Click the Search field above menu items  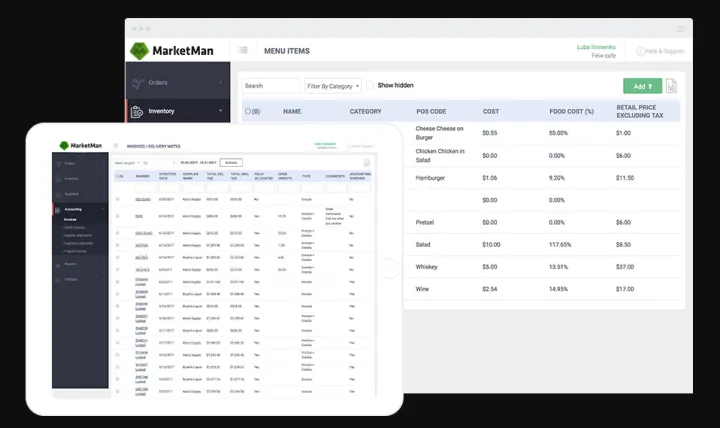[271, 86]
